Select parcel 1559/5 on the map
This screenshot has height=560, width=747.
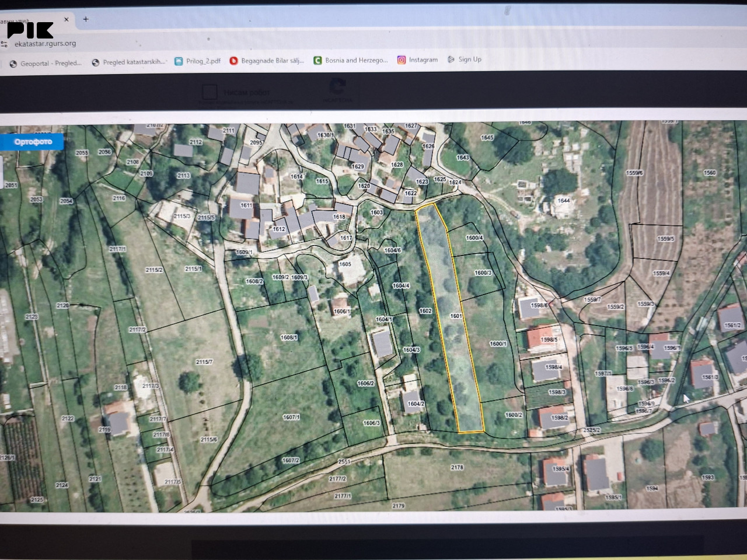(665, 239)
